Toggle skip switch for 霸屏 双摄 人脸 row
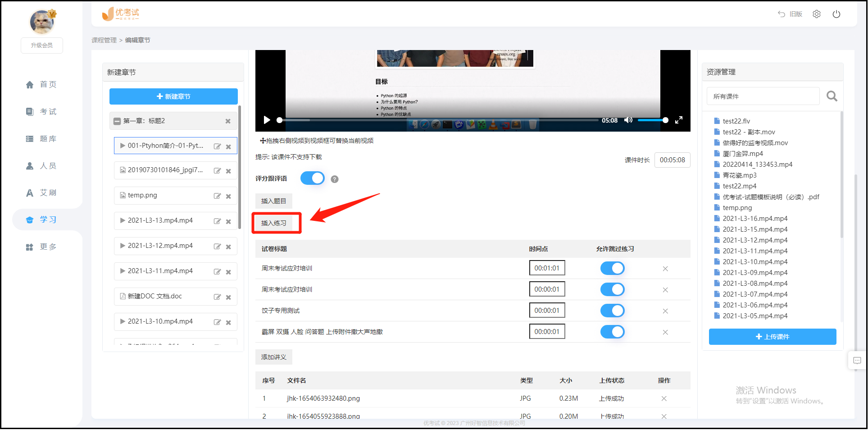868x430 pixels. pos(613,332)
